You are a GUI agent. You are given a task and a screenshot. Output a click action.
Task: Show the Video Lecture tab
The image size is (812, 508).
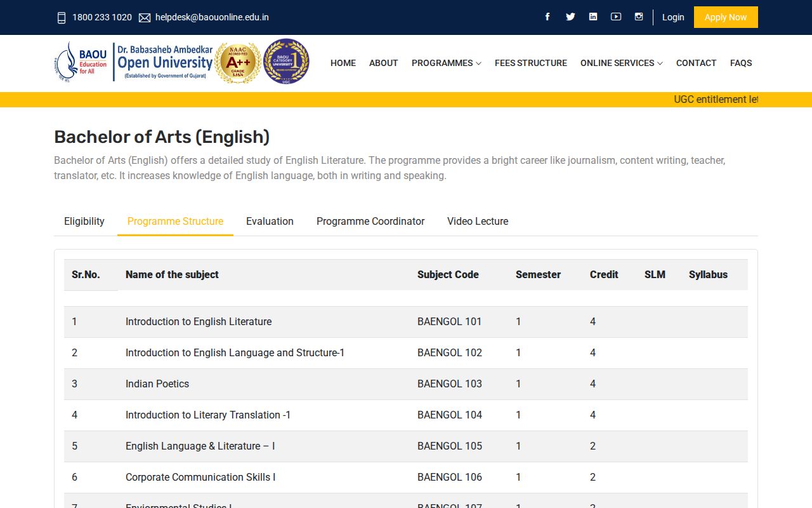point(478,221)
